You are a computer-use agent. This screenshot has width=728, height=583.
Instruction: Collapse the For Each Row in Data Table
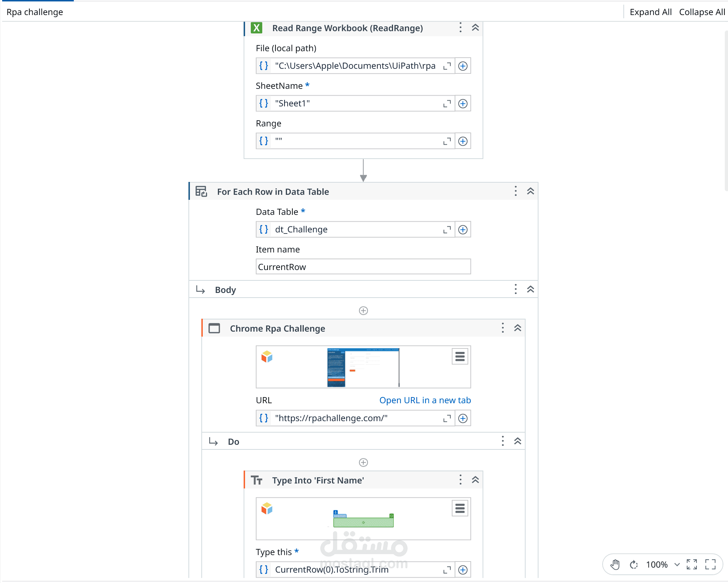pos(531,191)
